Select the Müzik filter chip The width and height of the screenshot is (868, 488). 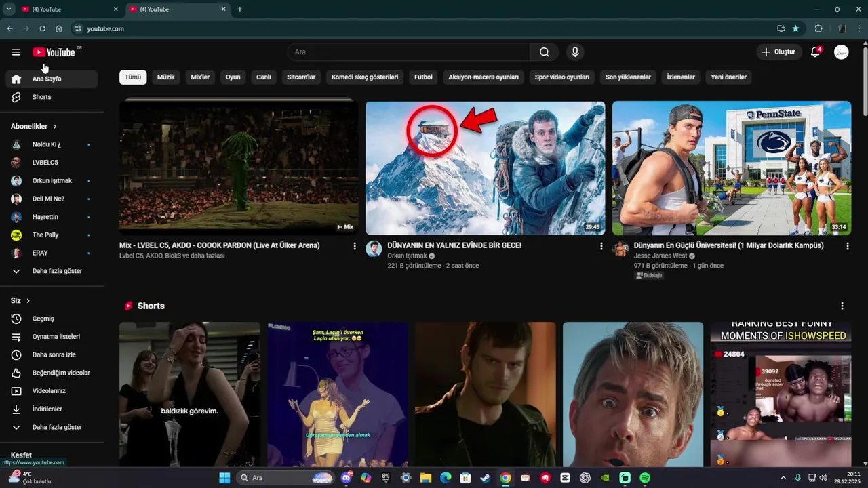click(x=166, y=77)
